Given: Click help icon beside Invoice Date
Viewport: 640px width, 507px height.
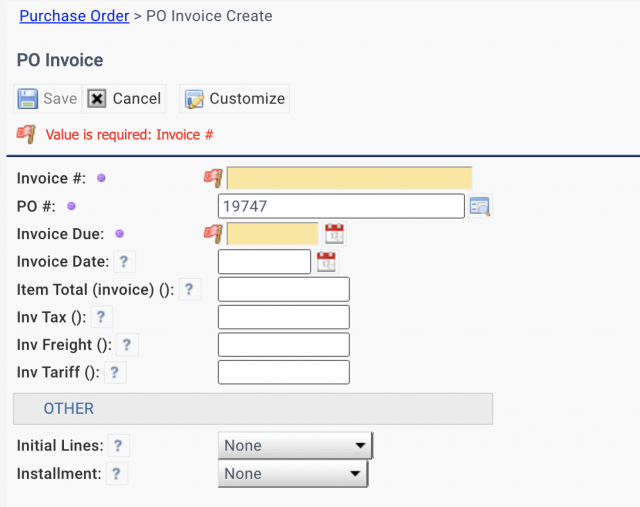Looking at the screenshot, I should coord(124,262).
